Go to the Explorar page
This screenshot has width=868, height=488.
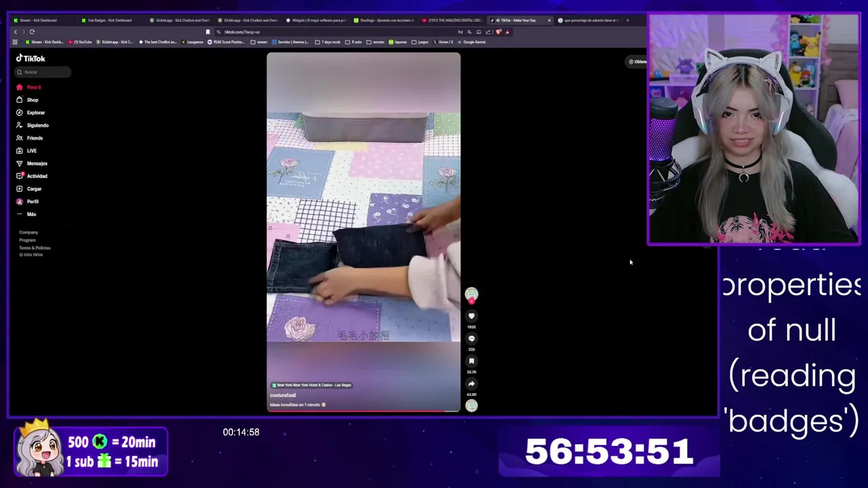point(31,113)
